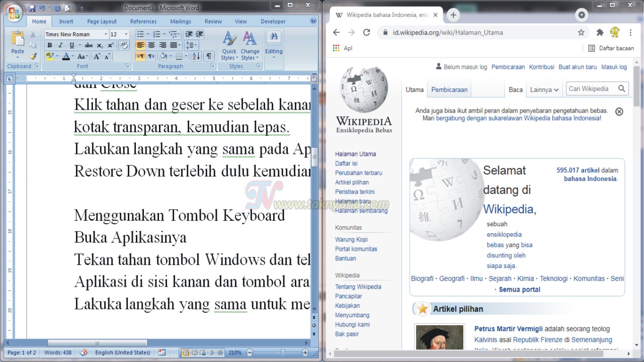Image resolution: width=644 pixels, height=362 pixels.
Task: Open the References tab
Action: pyautogui.click(x=143, y=22)
